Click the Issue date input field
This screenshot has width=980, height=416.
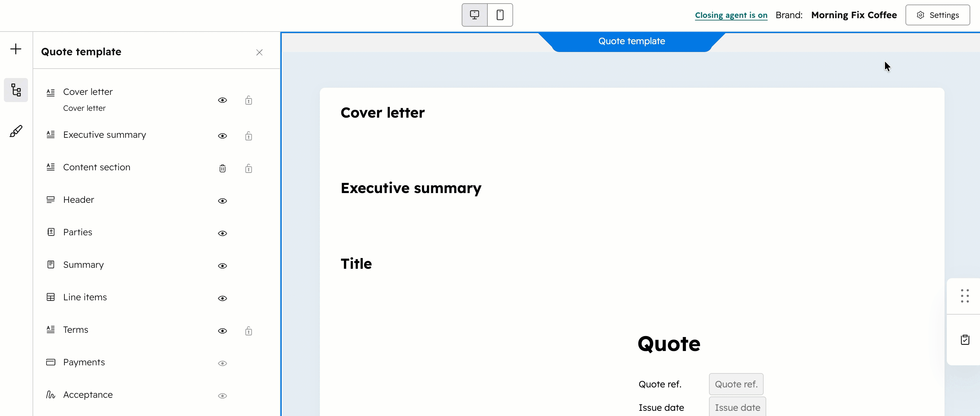tap(737, 407)
